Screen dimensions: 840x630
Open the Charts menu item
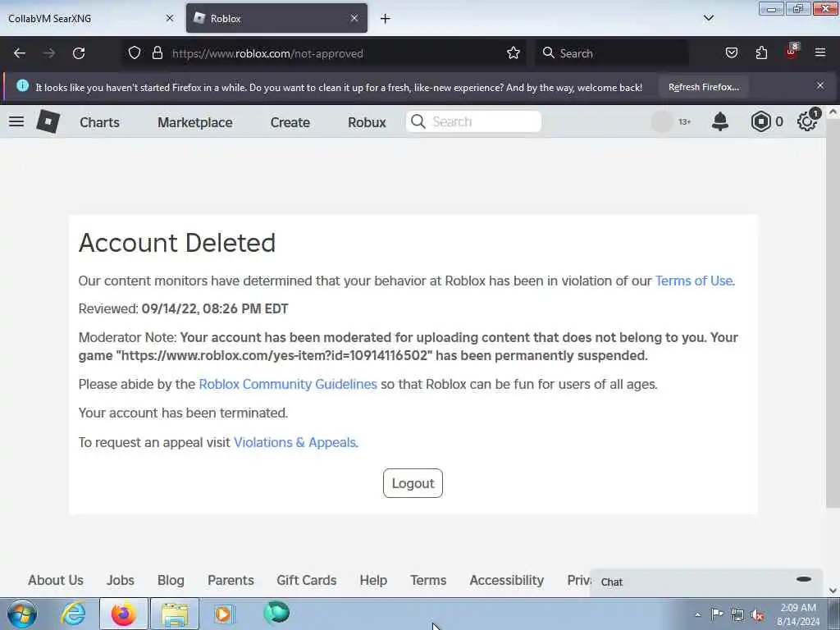pos(99,122)
